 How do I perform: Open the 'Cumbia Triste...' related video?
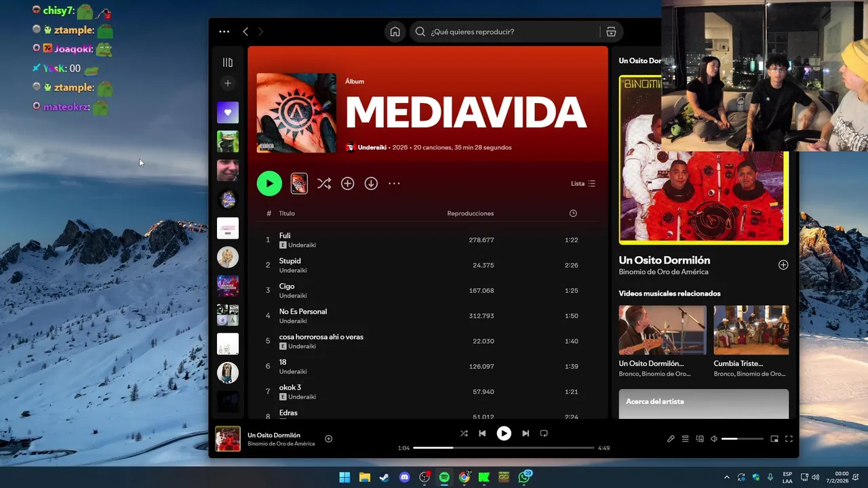click(x=751, y=330)
